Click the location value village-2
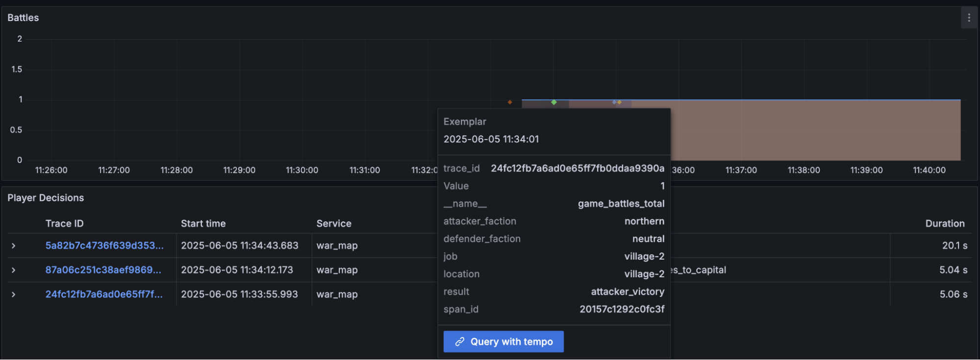The image size is (980, 360). pos(644,274)
